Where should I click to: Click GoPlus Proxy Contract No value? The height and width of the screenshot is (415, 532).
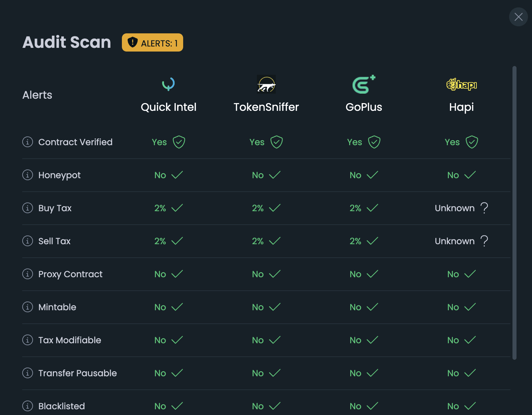[x=356, y=274]
